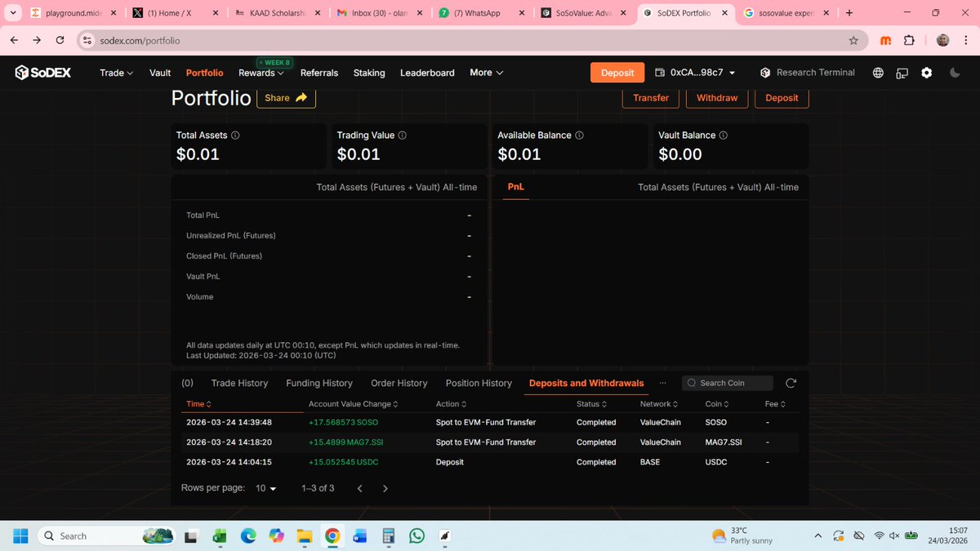Switch to Gmail Inbox browser tab

(x=381, y=13)
